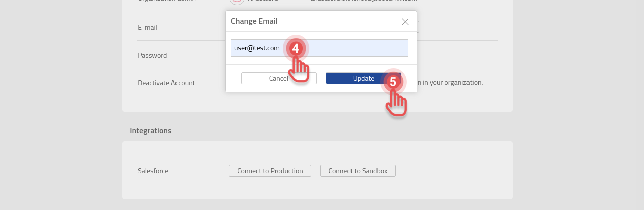Click Connect to Production for Salesforce

[x=270, y=171]
